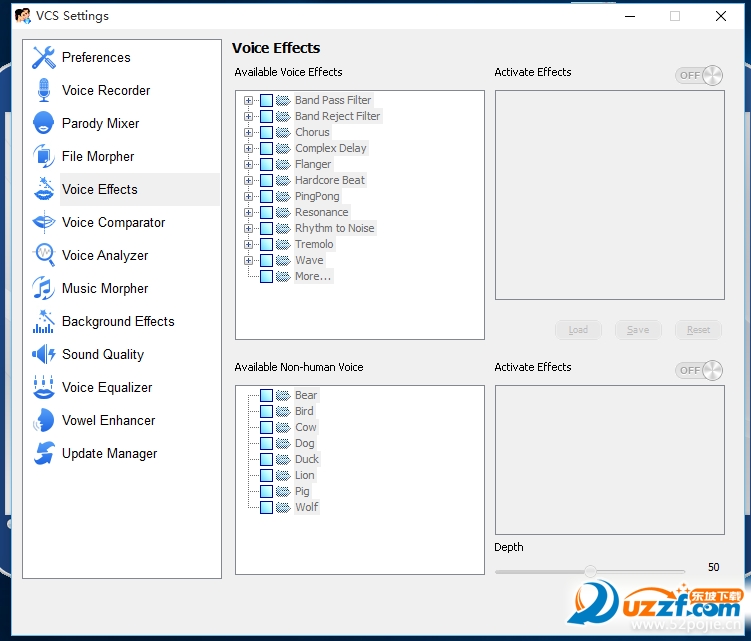Click the Voice Effects lips icon
751x641 pixels.
pos(44,189)
